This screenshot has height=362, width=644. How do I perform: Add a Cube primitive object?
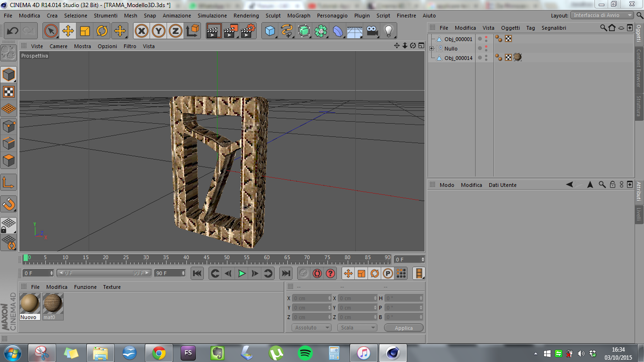pyautogui.click(x=270, y=31)
